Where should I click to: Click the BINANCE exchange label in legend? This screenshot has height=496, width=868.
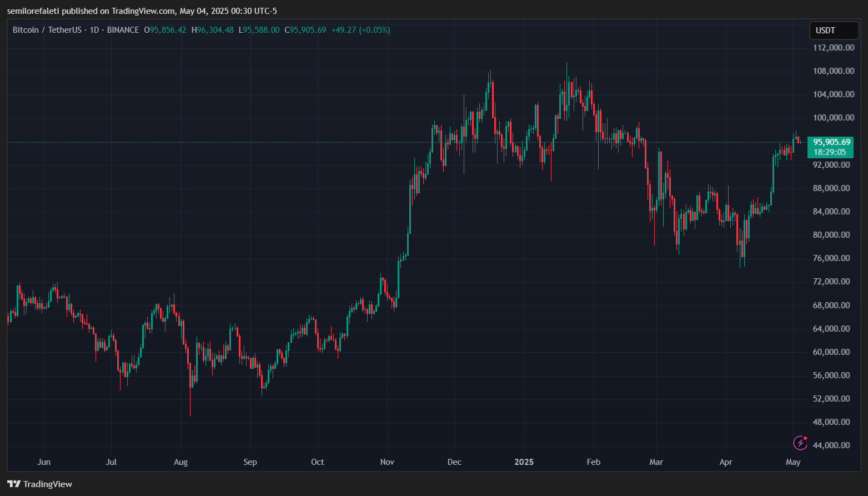click(x=123, y=30)
